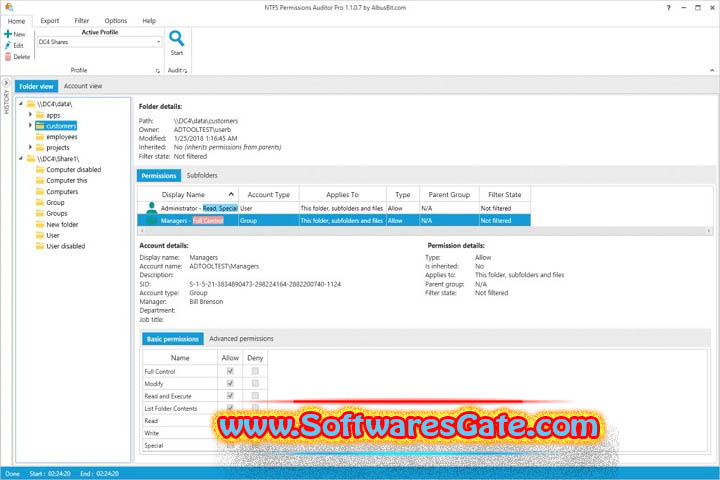Click the permissions grid horizontal scrollbar

[425, 231]
